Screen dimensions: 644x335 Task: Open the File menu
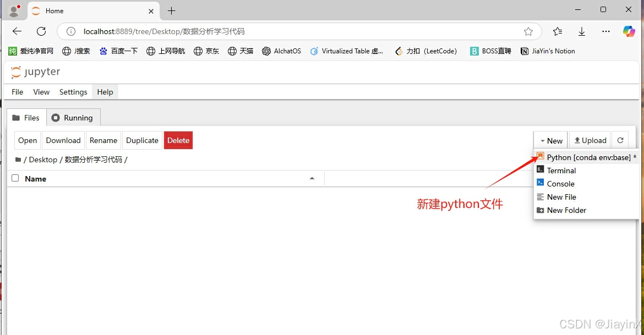[17, 92]
